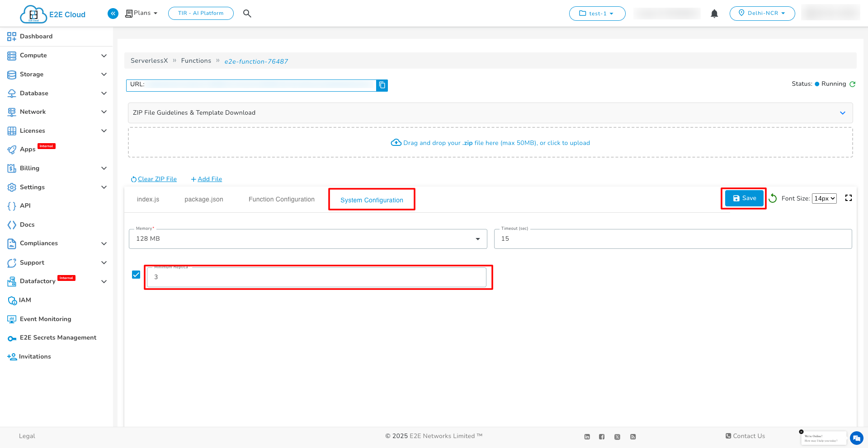The image size is (868, 448).
Task: Visit the RSS feed via the footer icon
Action: point(633,436)
